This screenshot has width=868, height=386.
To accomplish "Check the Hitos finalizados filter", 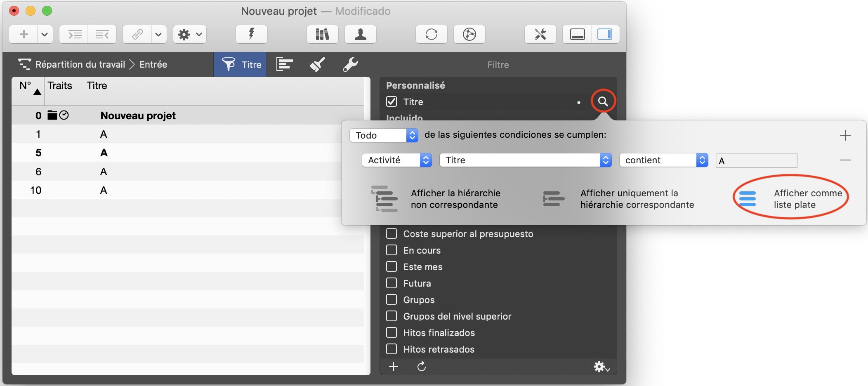I will (x=392, y=333).
